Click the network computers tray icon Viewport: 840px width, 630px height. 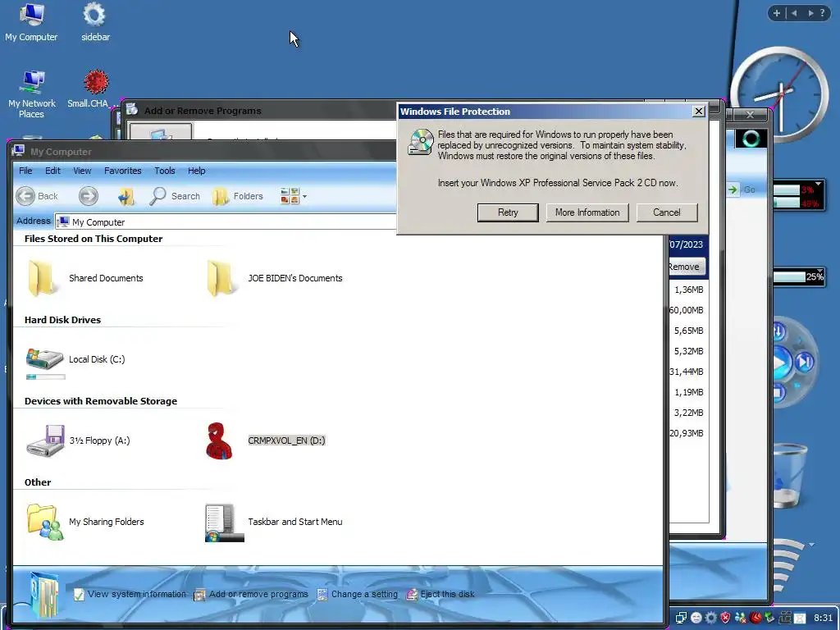click(680, 618)
